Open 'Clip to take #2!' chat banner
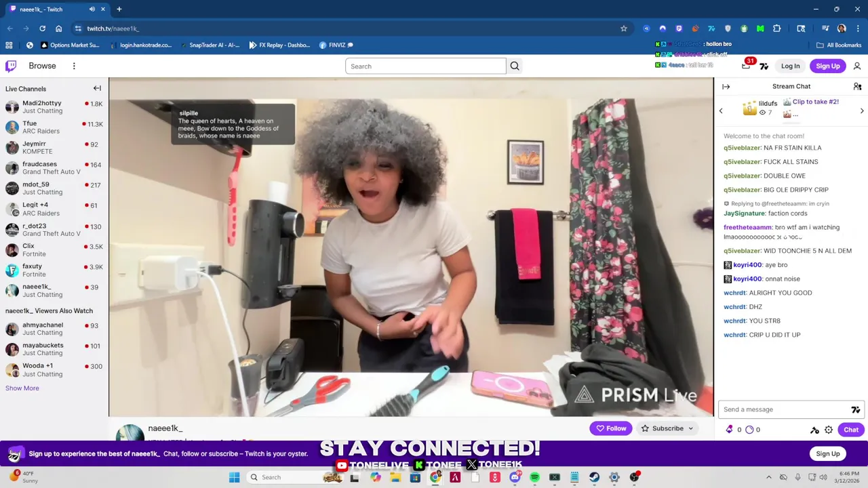 815,102
